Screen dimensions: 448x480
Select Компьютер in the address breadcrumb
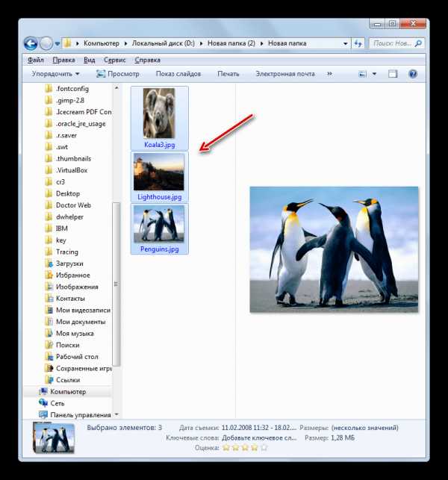[102, 43]
